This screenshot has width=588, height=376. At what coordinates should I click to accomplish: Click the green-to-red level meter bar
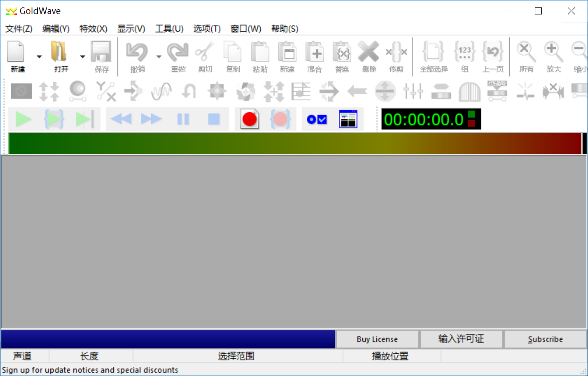295,144
